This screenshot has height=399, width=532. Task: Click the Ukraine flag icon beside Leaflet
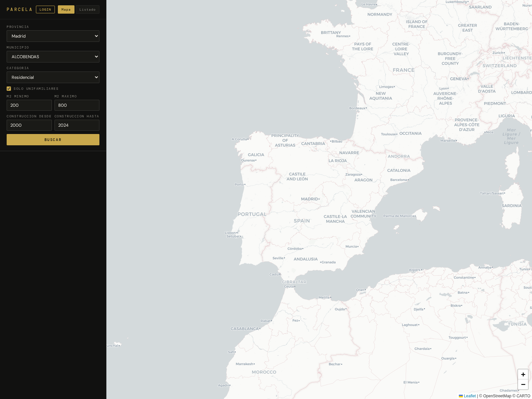[x=461, y=396]
